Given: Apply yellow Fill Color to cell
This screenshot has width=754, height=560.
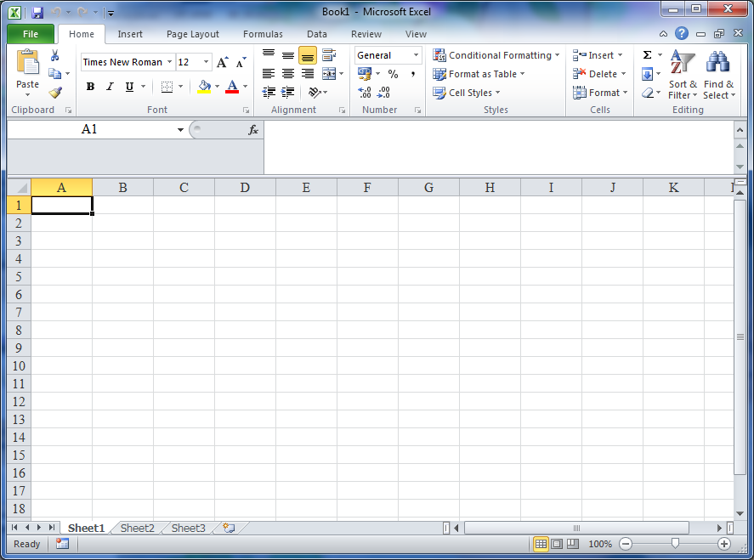Looking at the screenshot, I should coord(204,87).
